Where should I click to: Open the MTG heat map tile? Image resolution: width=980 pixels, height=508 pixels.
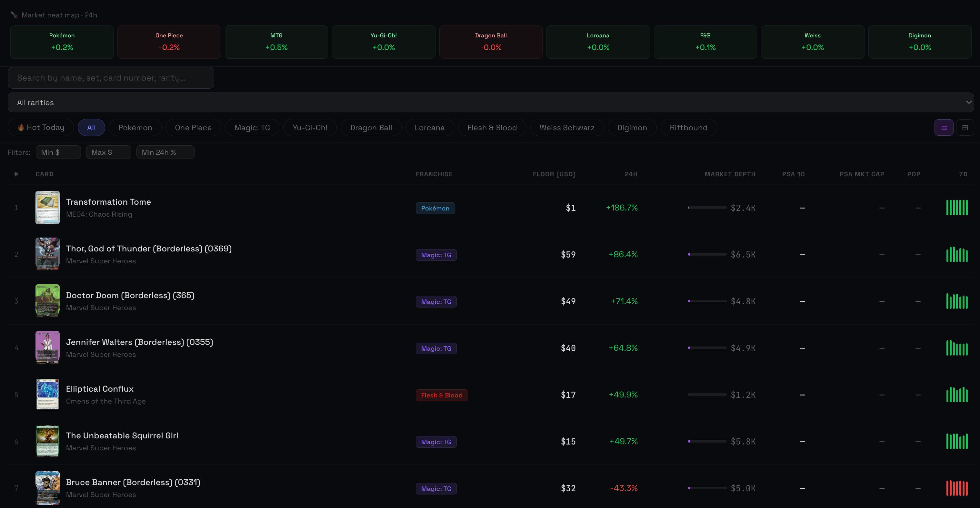click(x=276, y=42)
